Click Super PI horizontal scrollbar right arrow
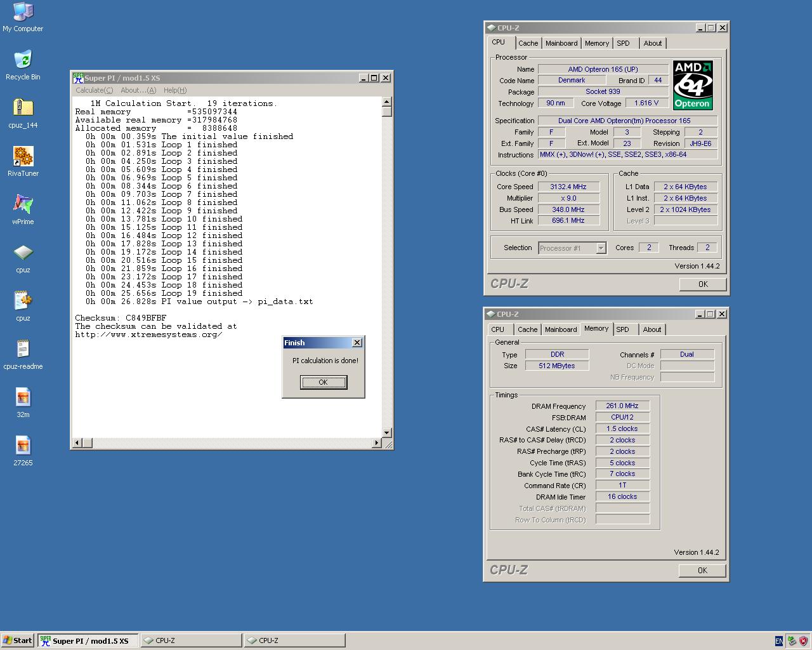812x650 pixels. tap(377, 442)
